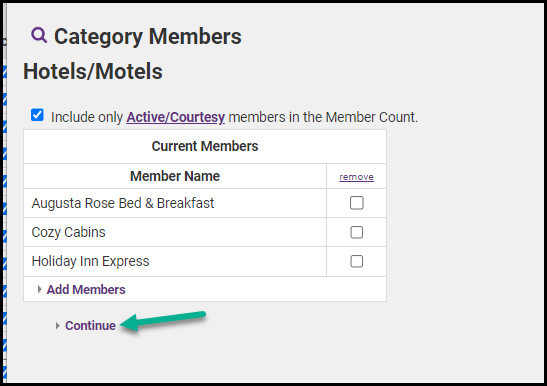Click the Hotels/Motels category heading
Image resolution: width=547 pixels, height=386 pixels.
[93, 72]
